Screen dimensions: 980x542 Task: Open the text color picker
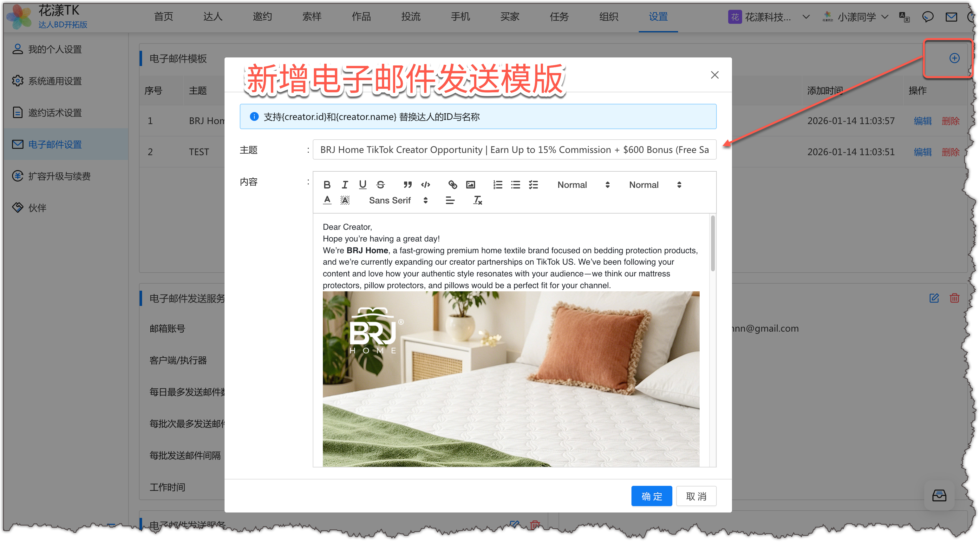(x=327, y=200)
